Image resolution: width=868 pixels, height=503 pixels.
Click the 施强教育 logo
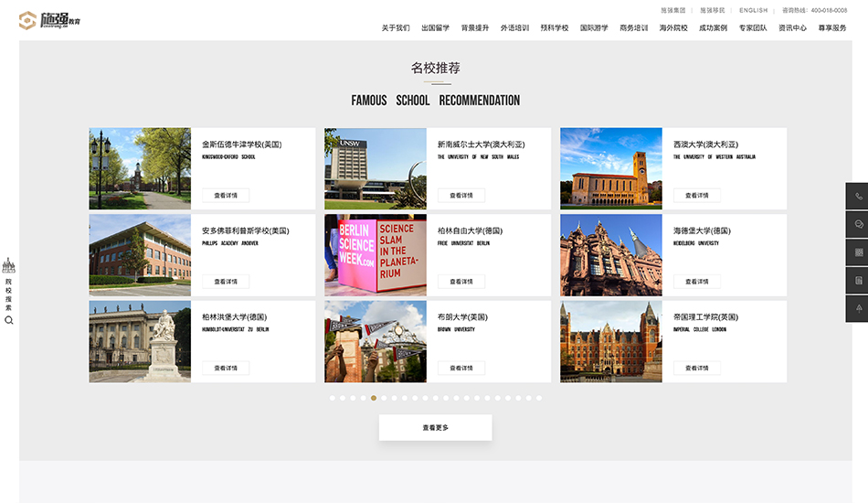pyautogui.click(x=49, y=20)
